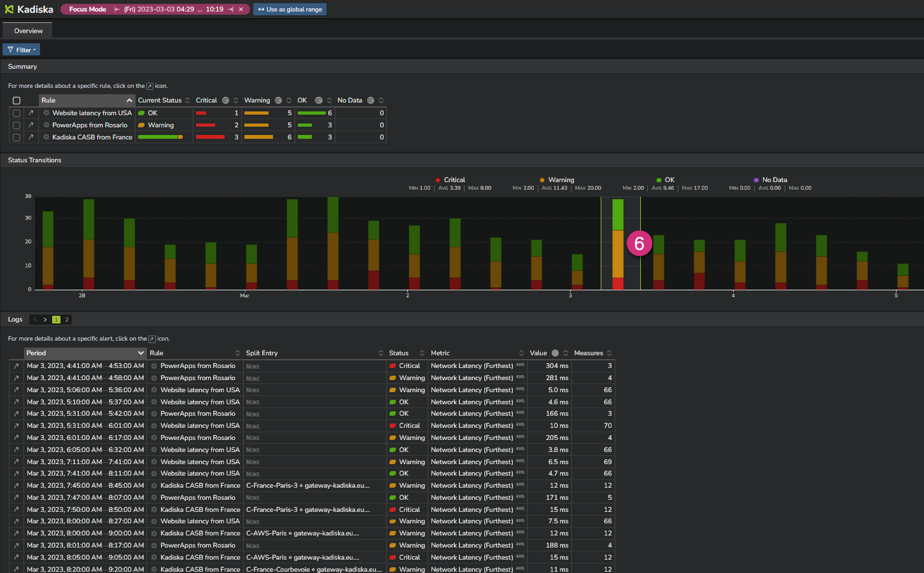This screenshot has width=924, height=573.
Task: Click gear icon beside Kadiska CASB from France in Summary
Action: [46, 138]
